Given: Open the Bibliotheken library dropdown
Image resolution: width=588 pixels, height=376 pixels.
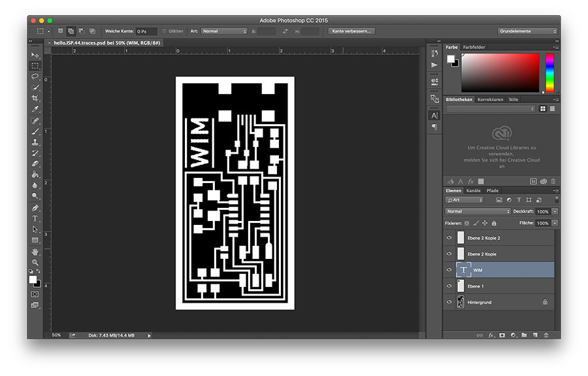Looking at the screenshot, I should 491,109.
